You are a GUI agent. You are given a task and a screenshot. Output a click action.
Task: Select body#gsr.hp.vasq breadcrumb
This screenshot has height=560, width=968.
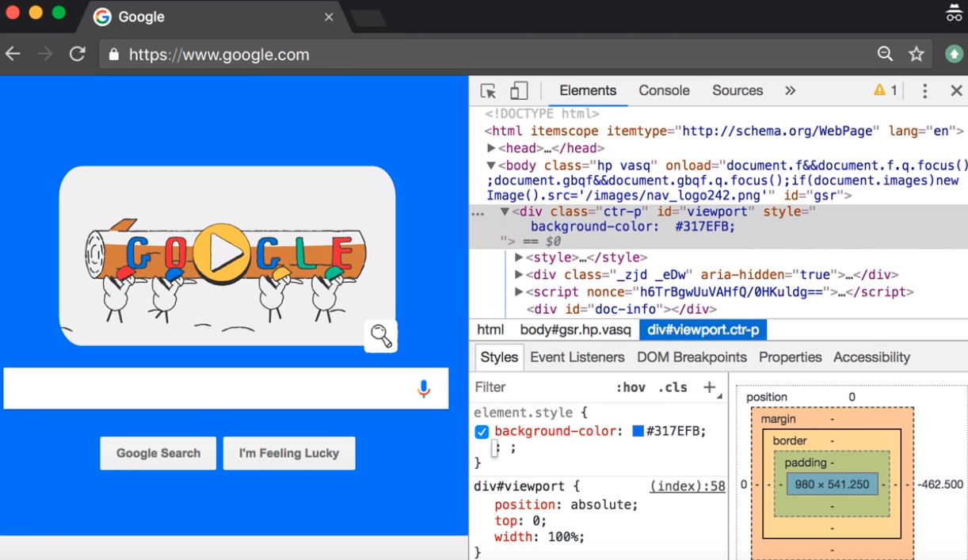click(576, 330)
